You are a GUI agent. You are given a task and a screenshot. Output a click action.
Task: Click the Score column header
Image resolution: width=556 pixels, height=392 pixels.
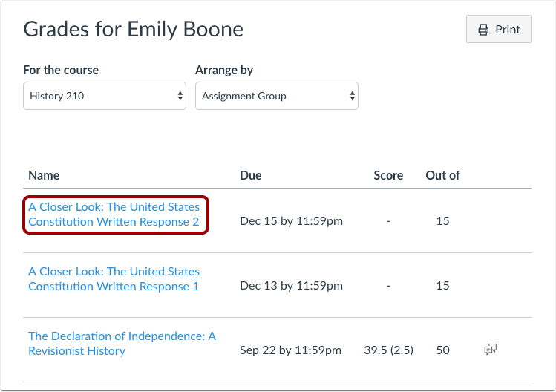[388, 176]
